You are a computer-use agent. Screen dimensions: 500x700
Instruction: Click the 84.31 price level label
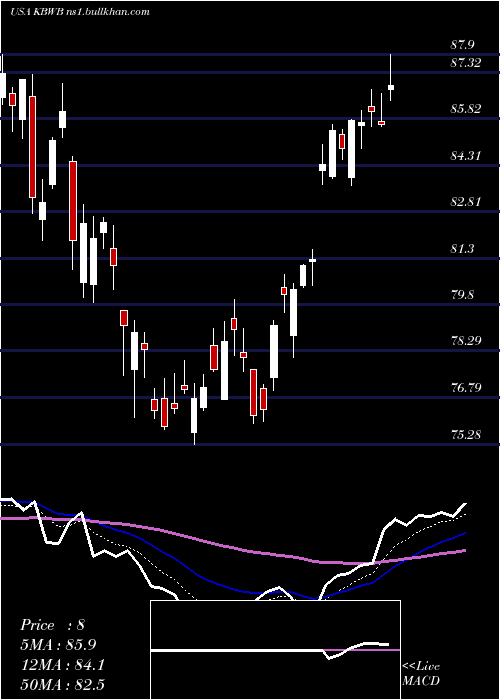[466, 156]
